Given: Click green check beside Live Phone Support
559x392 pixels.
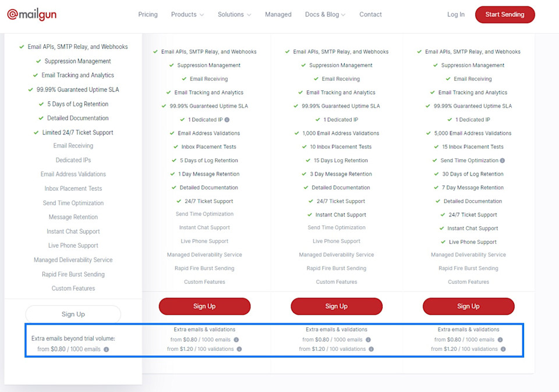Looking at the screenshot, I should pos(443,242).
